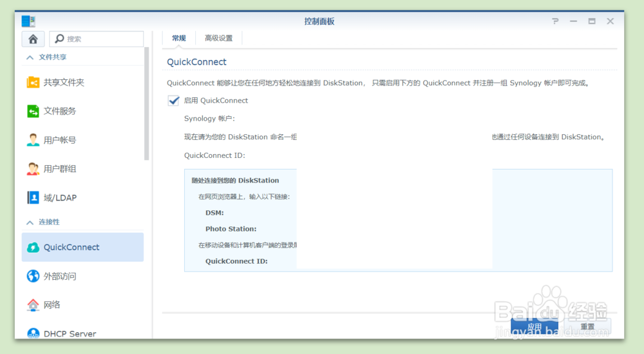Switch to the 高级设置 tab
The height and width of the screenshot is (354, 644).
[218, 38]
